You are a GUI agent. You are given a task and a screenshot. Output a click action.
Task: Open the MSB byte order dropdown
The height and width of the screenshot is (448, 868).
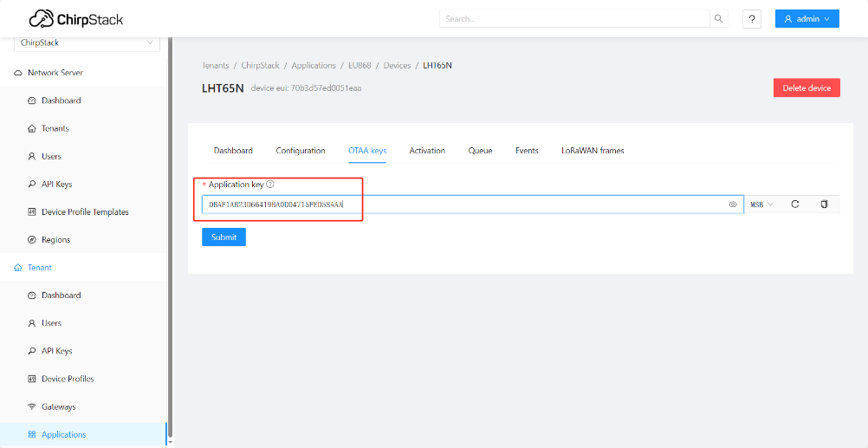tap(761, 205)
